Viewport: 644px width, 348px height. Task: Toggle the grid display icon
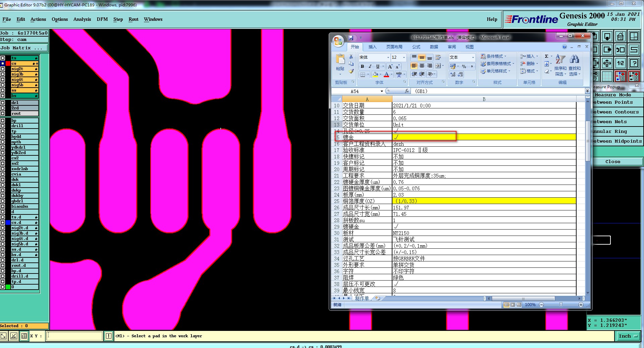click(607, 77)
